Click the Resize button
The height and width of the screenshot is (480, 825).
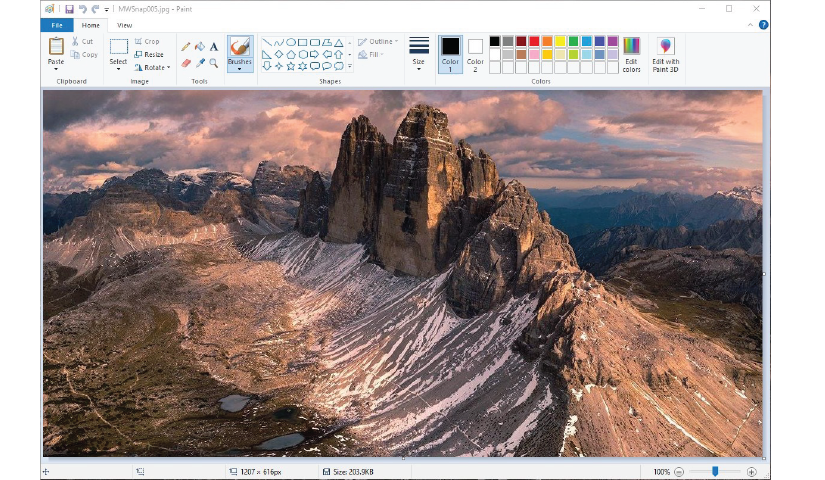[149, 55]
